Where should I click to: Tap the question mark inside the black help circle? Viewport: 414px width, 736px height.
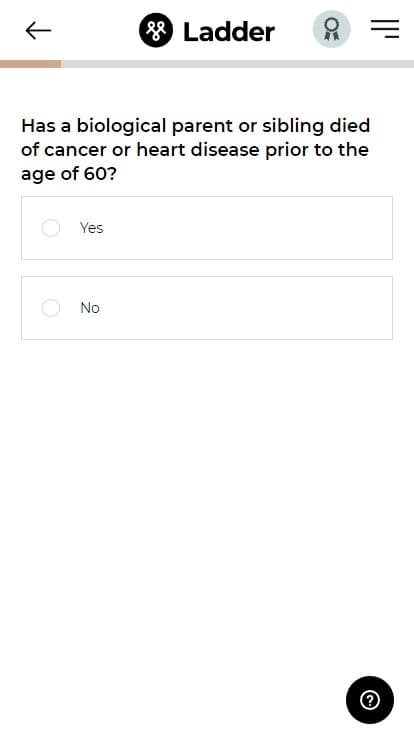[370, 700]
